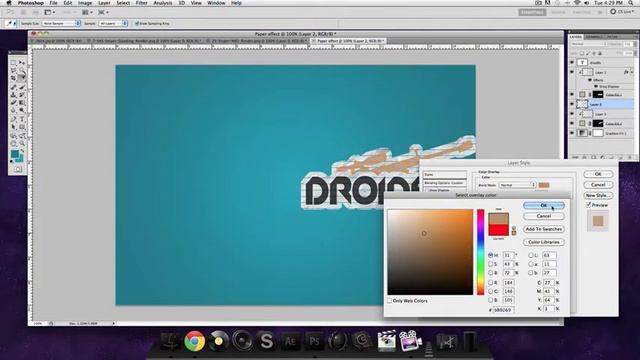Screen dimensions: 640x360
Task: Select the Rectangle shape tool
Action: pos(22,127)
